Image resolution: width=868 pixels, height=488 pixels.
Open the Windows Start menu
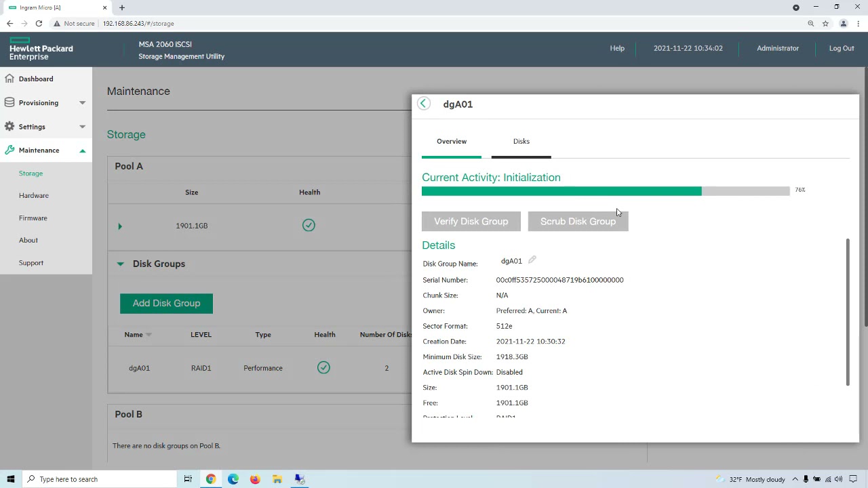11,479
